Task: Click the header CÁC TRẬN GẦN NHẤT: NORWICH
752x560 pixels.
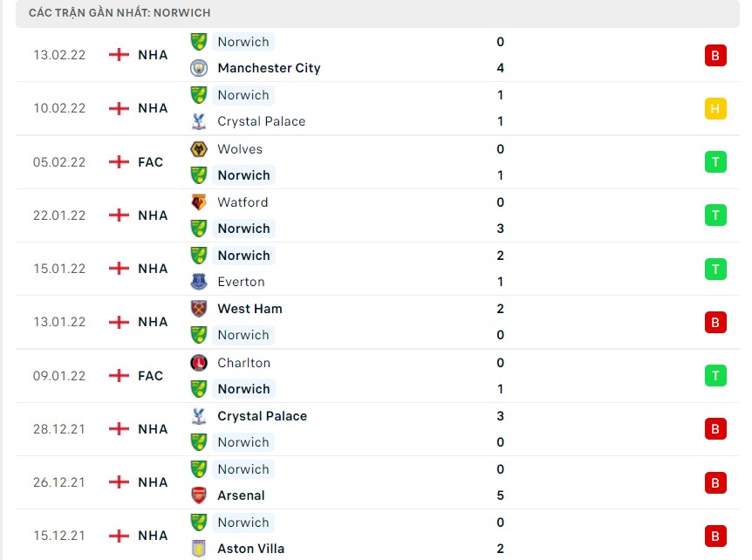Action: [117, 12]
